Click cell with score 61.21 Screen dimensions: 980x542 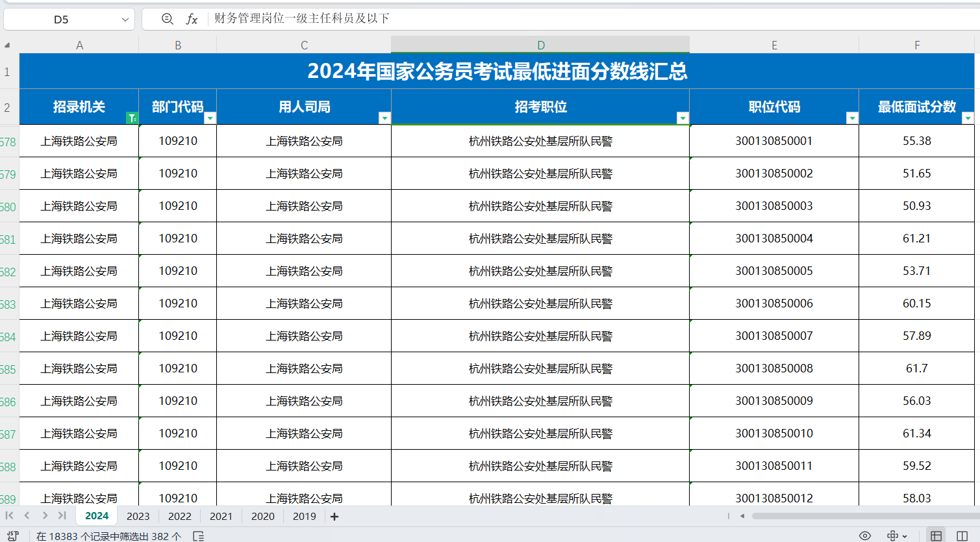point(916,239)
